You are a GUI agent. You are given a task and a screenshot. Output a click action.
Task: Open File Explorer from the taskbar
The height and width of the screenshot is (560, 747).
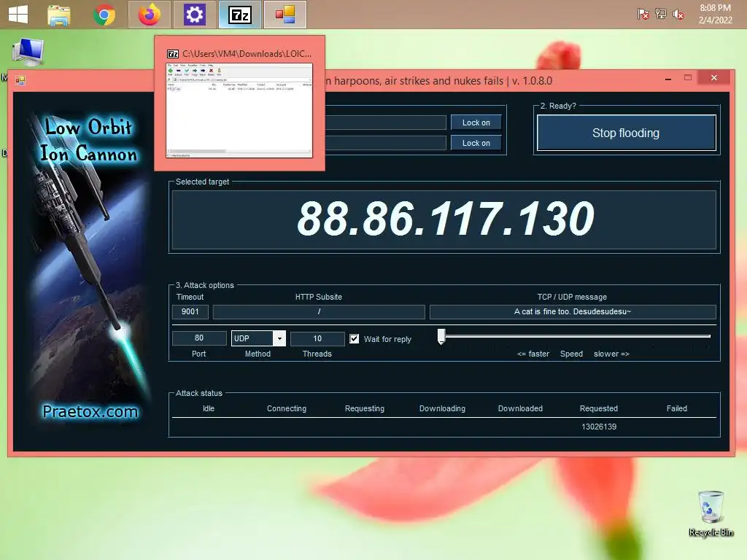click(x=59, y=15)
